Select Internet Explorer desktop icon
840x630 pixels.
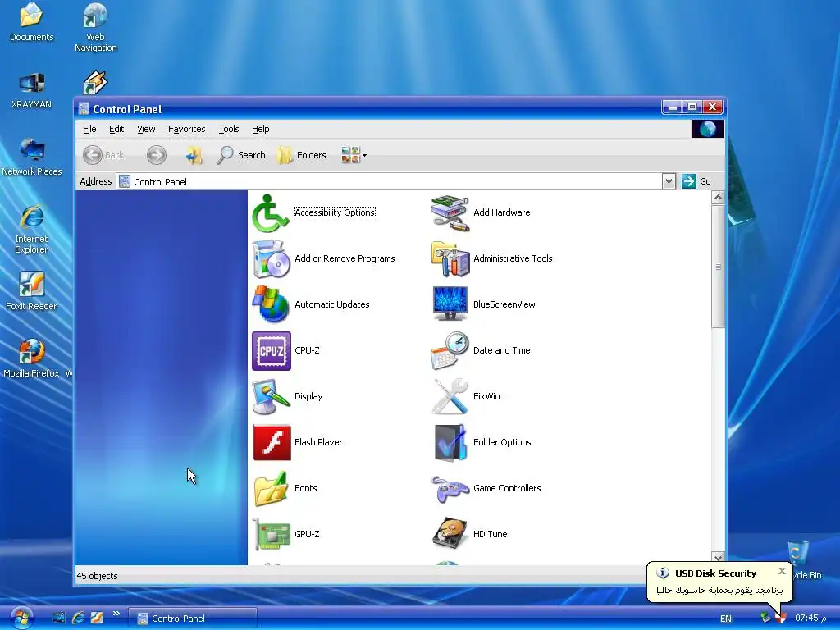[x=32, y=230]
